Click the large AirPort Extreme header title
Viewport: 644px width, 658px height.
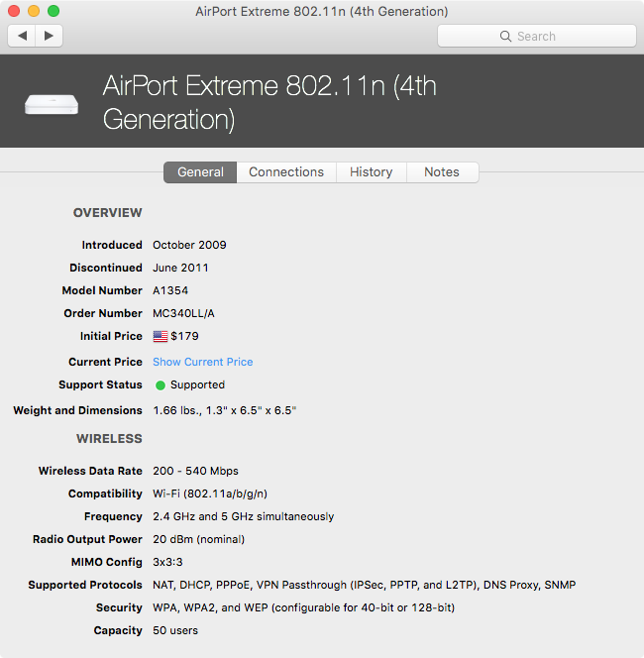[x=269, y=102]
